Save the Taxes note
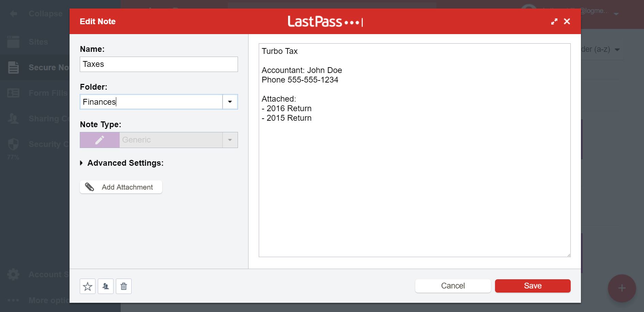Viewport: 644px width, 312px height. (x=532, y=286)
